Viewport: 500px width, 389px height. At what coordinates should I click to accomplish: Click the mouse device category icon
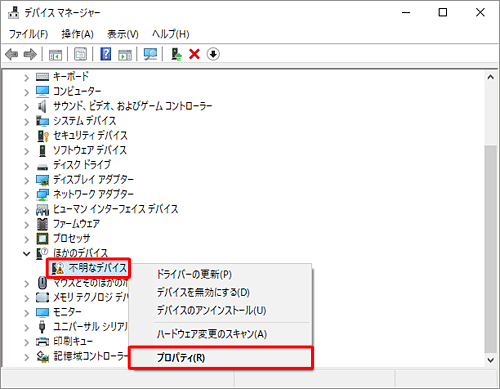coord(42,283)
